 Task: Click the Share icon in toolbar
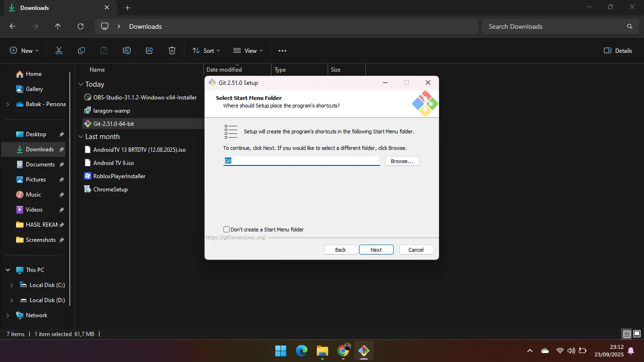click(149, 51)
